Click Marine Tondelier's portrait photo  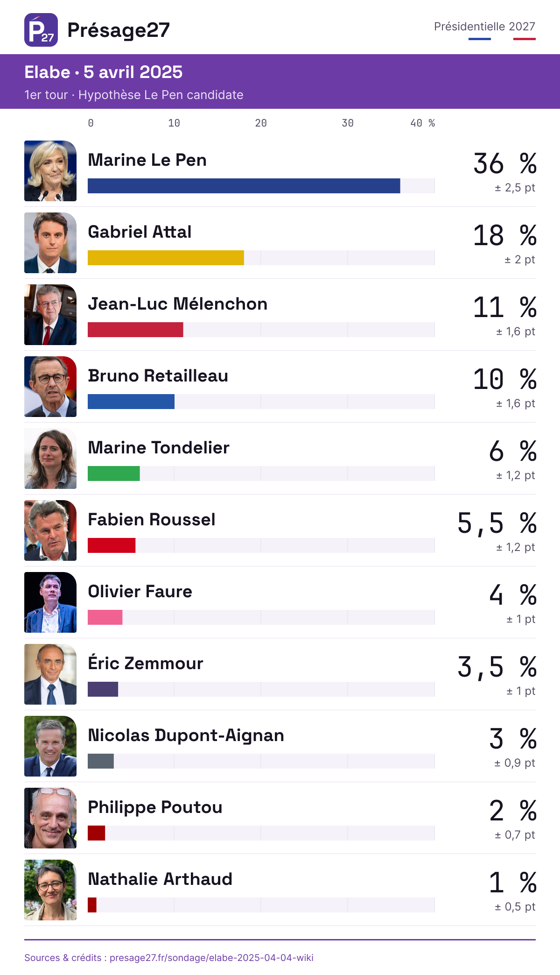pos(50,459)
